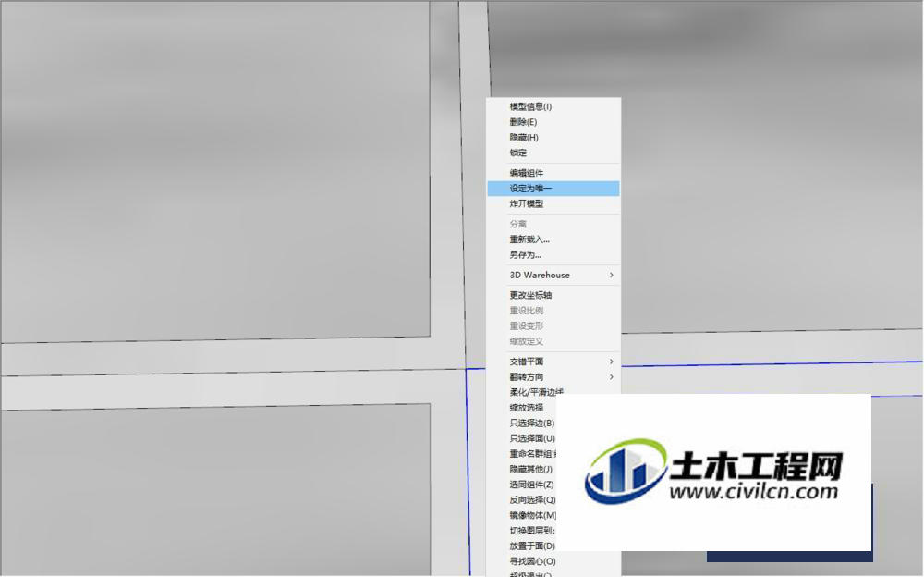Choose 柔化/平滑边线 from the menu

(536, 392)
